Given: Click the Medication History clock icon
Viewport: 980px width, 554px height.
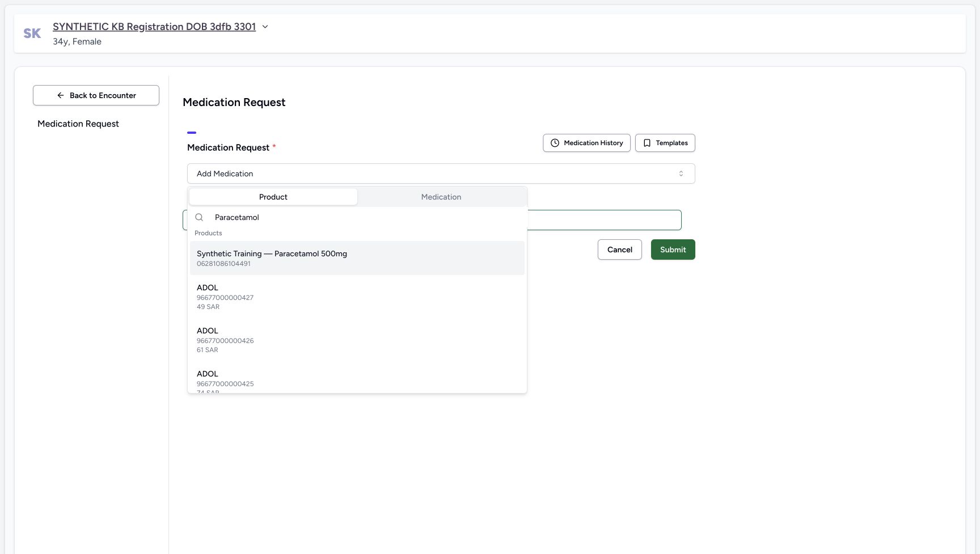Looking at the screenshot, I should (555, 143).
